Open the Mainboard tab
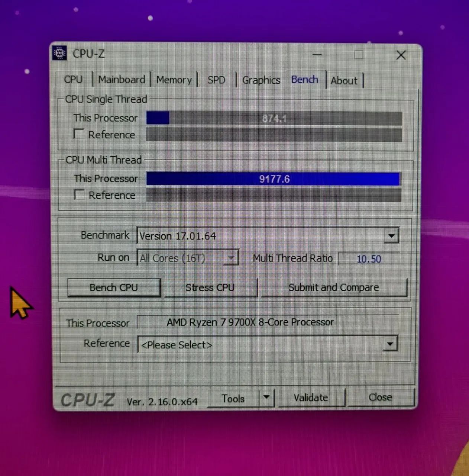Viewport: 469px width, 476px height. (122, 80)
